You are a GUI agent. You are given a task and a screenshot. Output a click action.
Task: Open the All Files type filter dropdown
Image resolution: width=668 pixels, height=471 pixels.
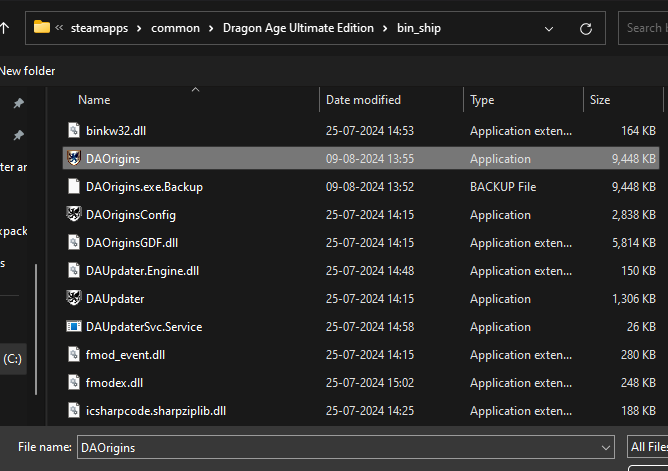tap(648, 447)
